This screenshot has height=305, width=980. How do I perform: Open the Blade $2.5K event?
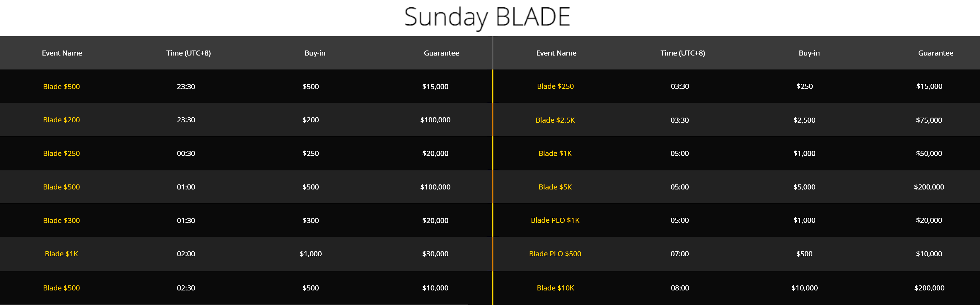point(555,120)
